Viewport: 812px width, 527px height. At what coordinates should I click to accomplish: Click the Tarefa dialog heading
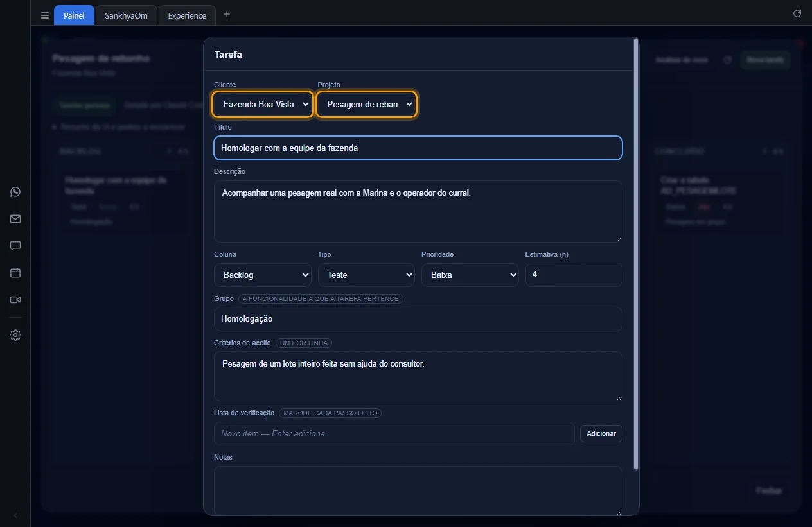(228, 55)
